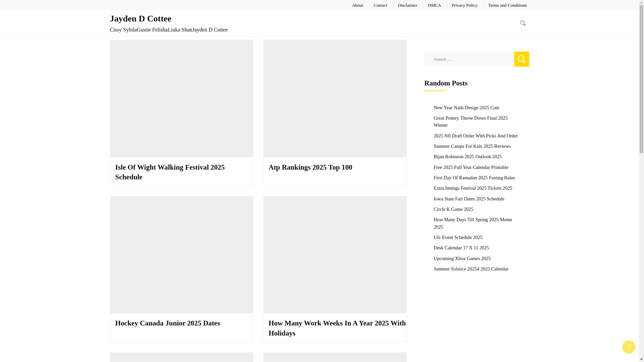644x362 pixels.
Task: Select the Hockey Canada Junior post thumbnail
Action: pos(181,255)
